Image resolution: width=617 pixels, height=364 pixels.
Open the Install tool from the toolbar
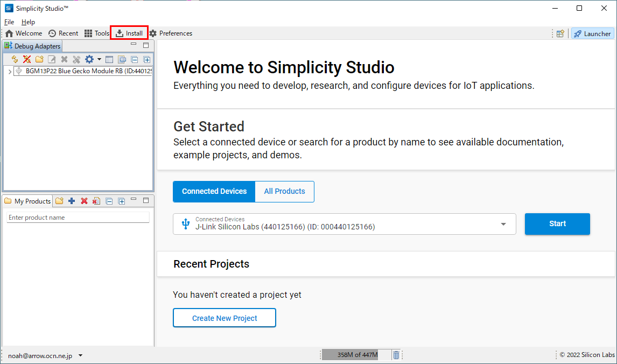pos(129,33)
